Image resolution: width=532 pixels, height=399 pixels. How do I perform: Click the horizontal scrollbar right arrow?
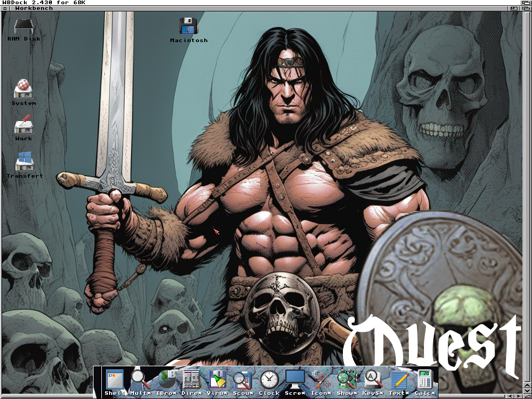pos(520,396)
